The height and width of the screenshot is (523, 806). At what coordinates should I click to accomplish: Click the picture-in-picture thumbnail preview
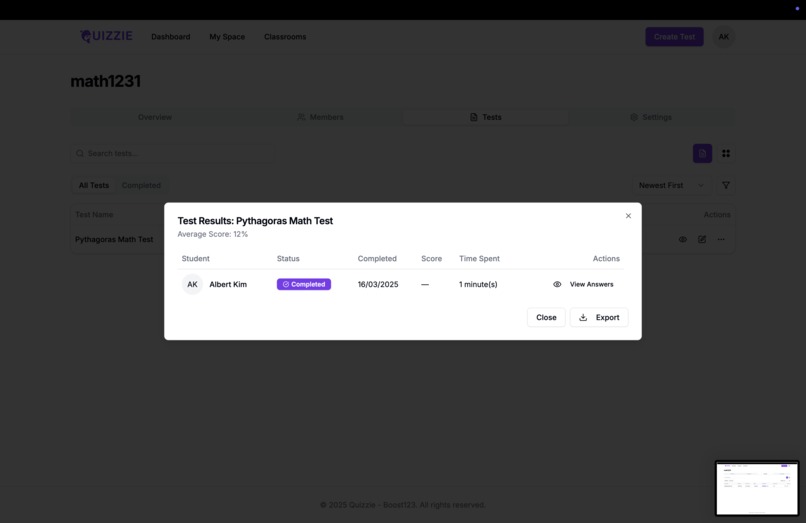[757, 488]
